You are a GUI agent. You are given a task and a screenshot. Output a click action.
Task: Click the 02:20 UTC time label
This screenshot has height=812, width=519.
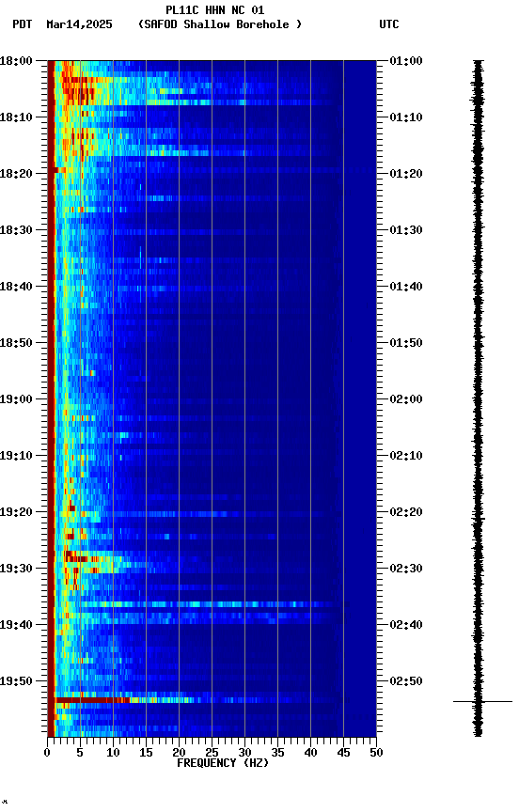tap(406, 512)
